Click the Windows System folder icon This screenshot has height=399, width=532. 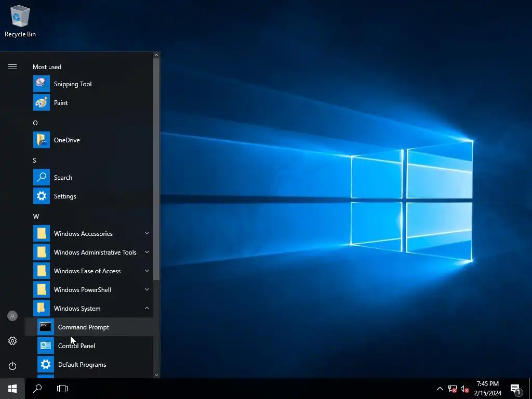coord(42,308)
